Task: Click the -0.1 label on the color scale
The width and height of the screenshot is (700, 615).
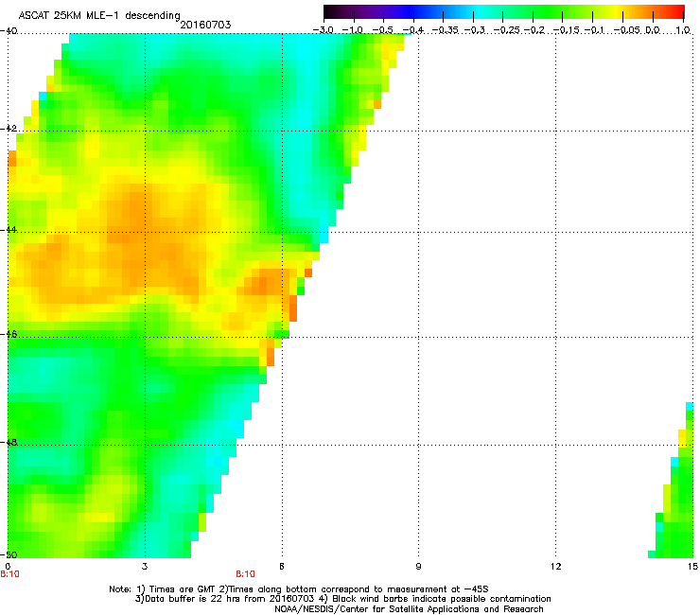Action: pos(595,30)
